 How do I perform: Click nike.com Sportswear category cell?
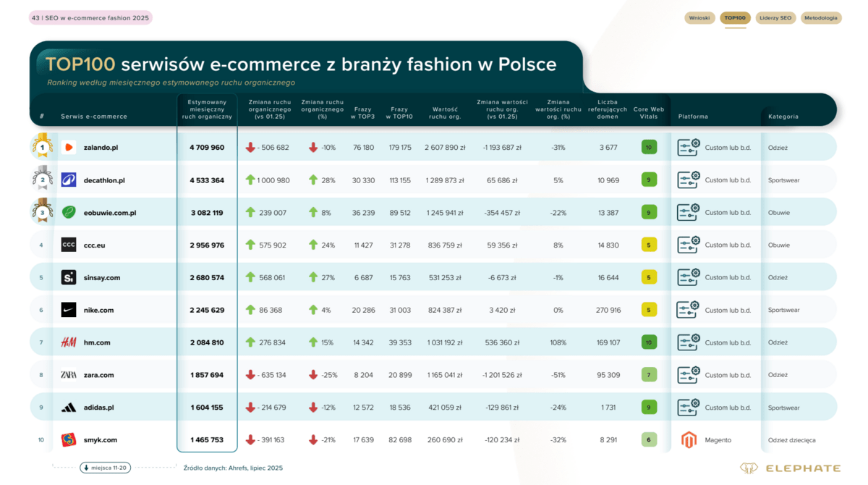pos(784,310)
